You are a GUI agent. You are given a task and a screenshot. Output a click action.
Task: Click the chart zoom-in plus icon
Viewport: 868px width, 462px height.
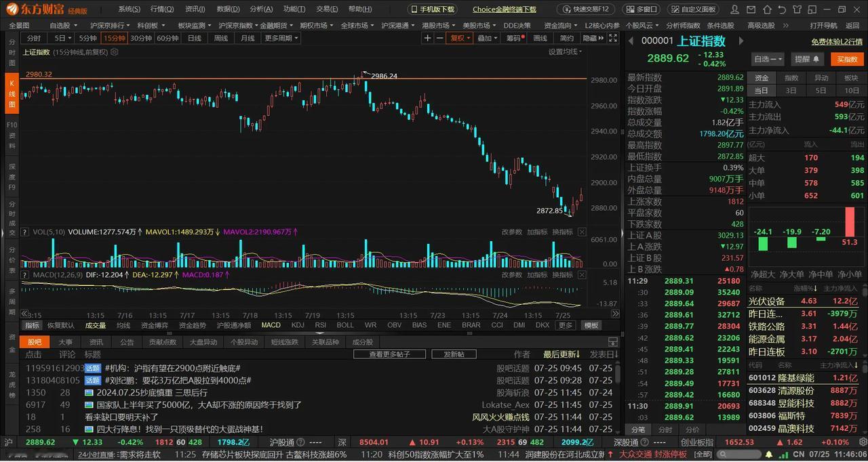click(x=427, y=38)
